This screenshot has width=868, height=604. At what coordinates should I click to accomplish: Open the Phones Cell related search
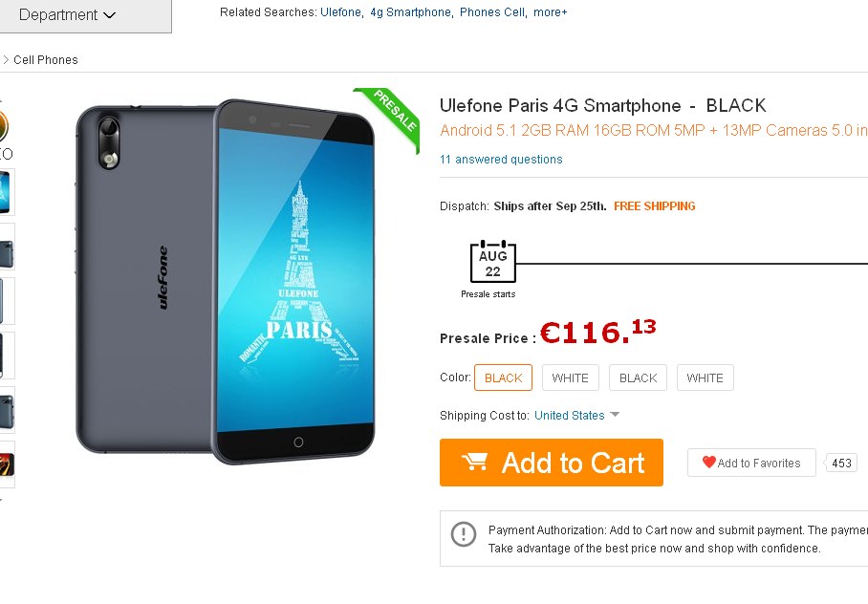492,12
